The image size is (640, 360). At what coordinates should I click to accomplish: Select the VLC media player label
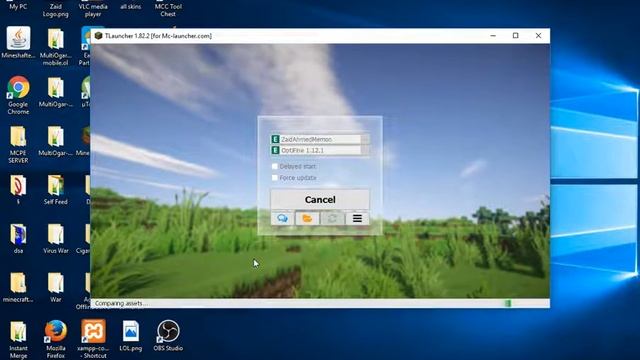point(93,10)
